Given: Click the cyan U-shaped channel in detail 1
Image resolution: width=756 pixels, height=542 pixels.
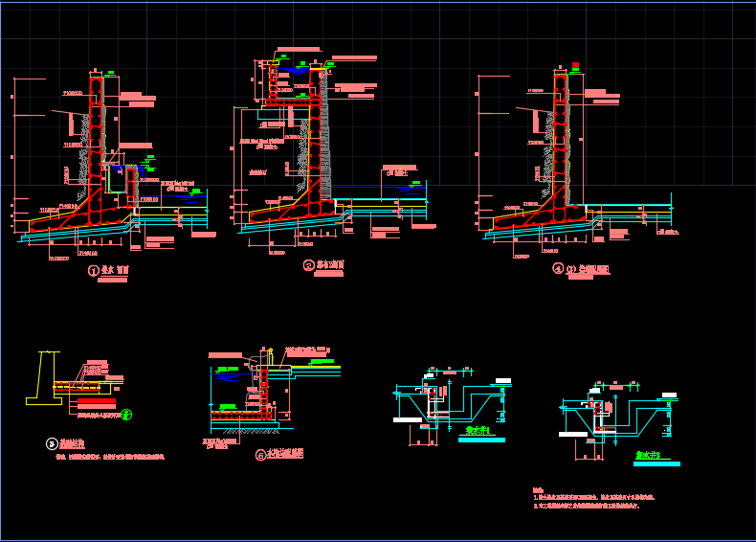Looking at the screenshot, I should pos(116,179).
